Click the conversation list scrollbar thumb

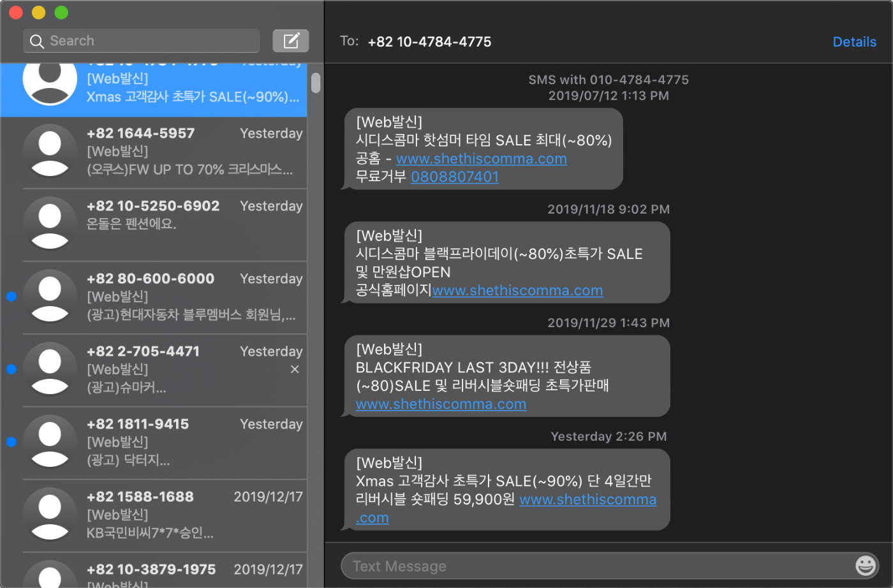click(x=316, y=83)
